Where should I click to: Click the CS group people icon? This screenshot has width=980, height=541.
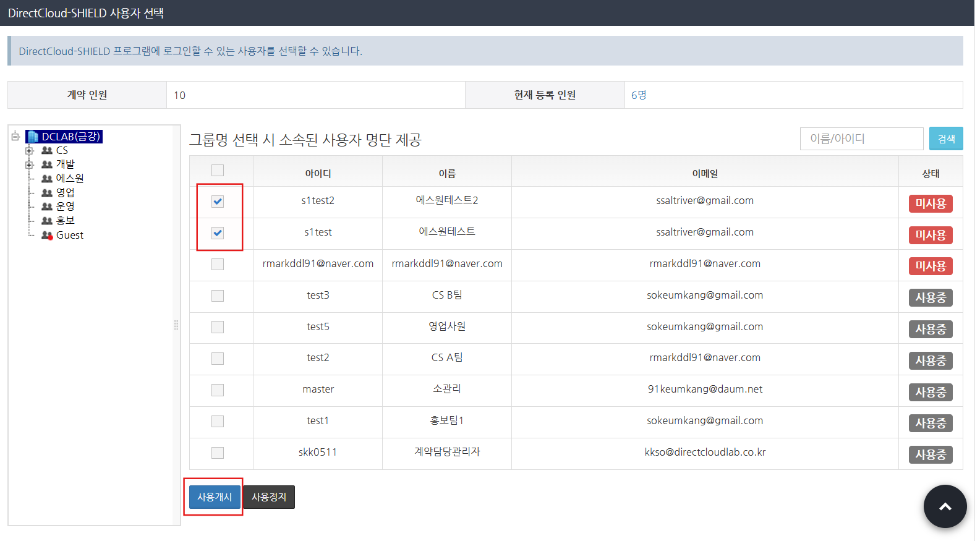[x=47, y=150]
